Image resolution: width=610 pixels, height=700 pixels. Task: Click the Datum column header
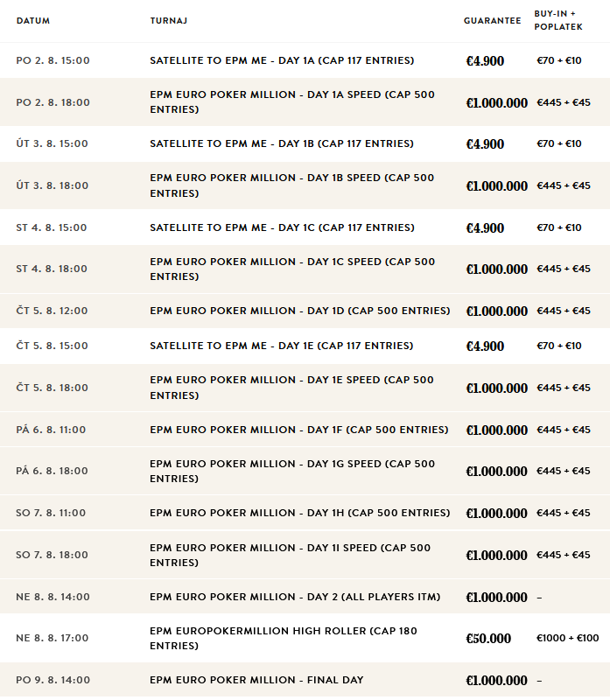click(x=33, y=20)
